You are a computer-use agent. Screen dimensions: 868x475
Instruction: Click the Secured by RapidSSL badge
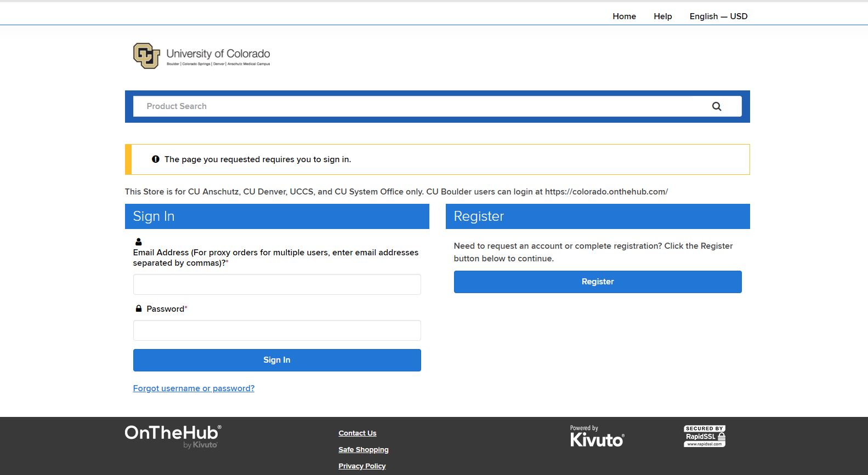(x=704, y=436)
